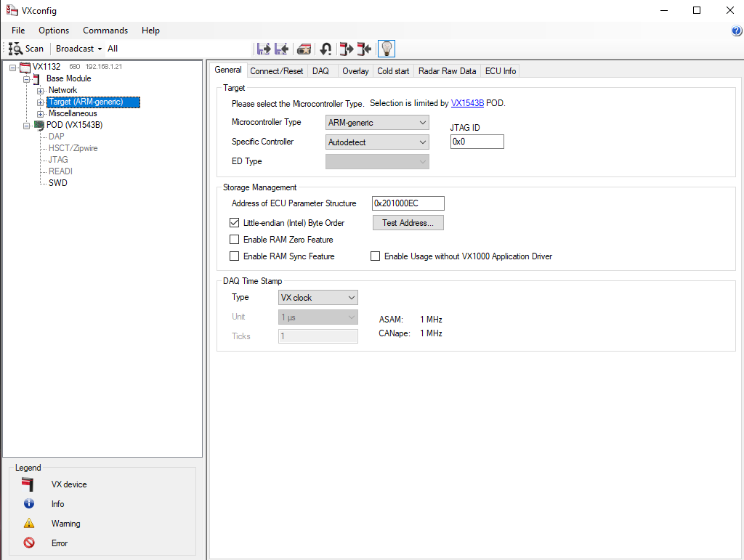744x560 pixels.
Task: Click the device with star toolbar icon
Action: pyautogui.click(x=304, y=49)
